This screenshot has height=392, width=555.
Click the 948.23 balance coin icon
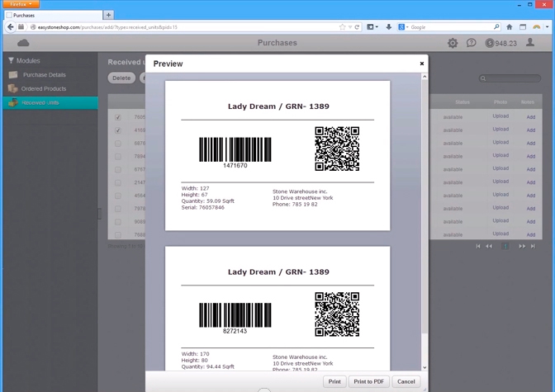[490, 43]
